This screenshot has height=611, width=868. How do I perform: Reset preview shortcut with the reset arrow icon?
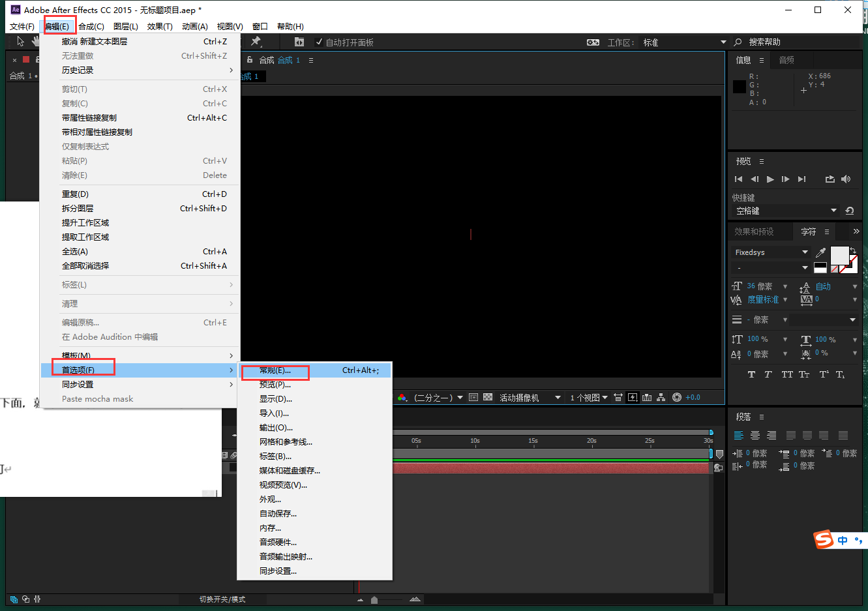[x=849, y=211]
